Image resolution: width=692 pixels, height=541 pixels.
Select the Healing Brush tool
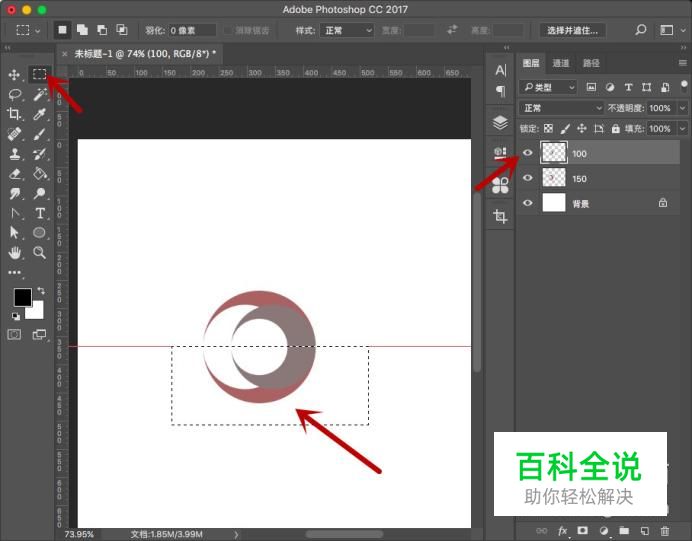(15, 134)
